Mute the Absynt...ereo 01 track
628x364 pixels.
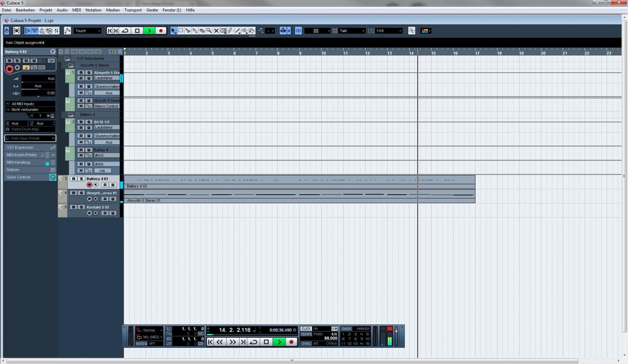tap(74, 193)
